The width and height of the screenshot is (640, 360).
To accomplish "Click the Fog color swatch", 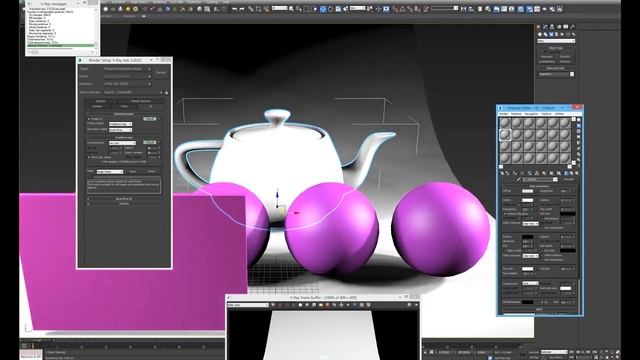I will click(x=528, y=269).
